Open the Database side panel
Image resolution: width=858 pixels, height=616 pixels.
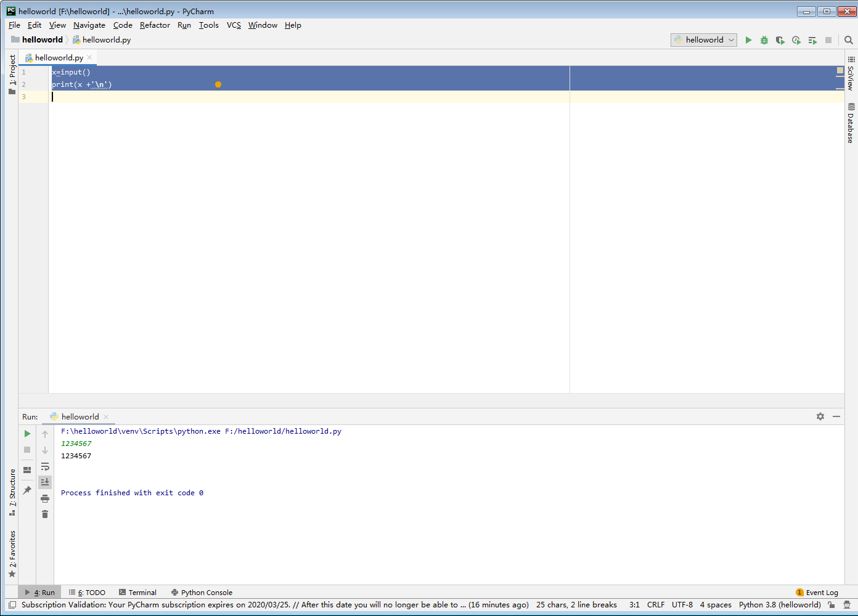(851, 123)
